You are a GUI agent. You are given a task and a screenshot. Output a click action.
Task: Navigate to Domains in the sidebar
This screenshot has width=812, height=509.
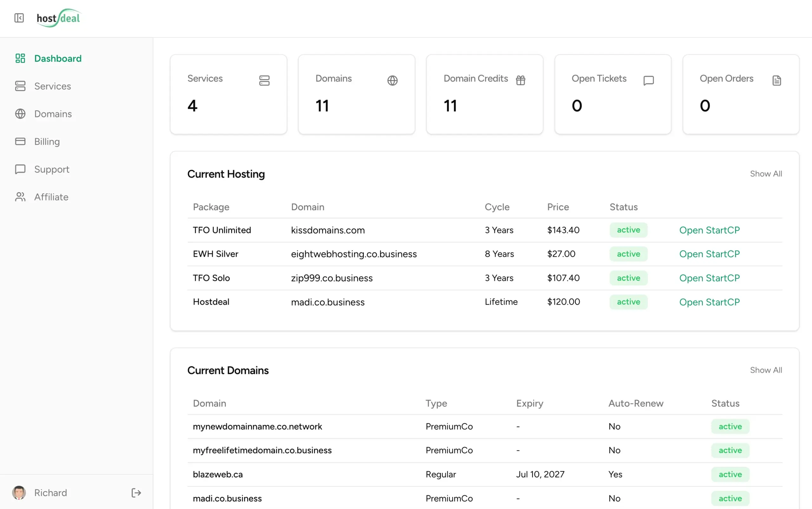click(53, 114)
